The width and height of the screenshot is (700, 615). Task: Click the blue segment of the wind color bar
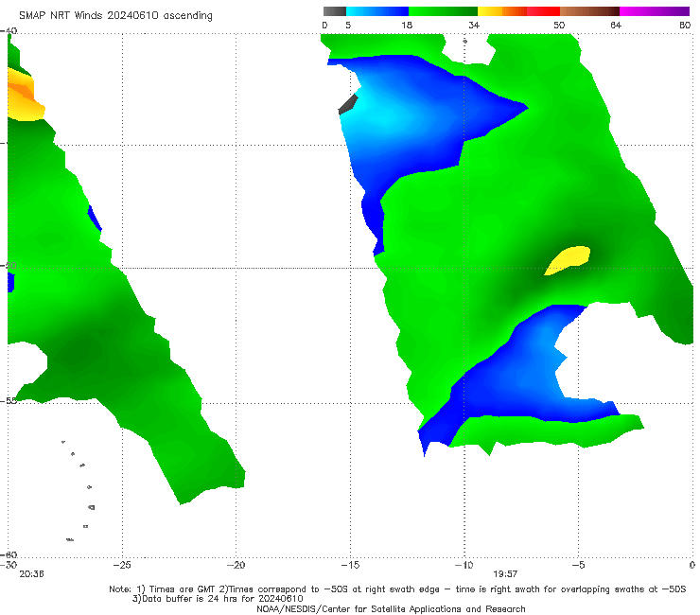coord(377,11)
